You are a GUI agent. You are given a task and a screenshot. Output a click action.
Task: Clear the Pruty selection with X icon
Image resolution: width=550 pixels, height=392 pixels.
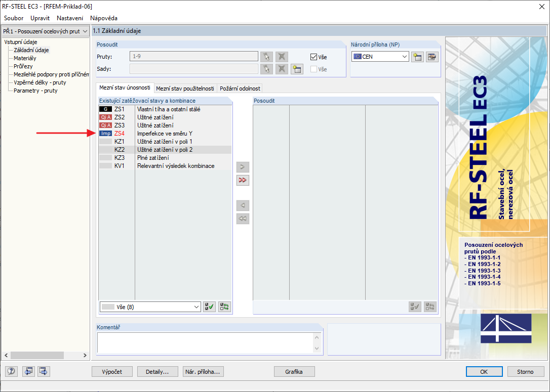(282, 57)
